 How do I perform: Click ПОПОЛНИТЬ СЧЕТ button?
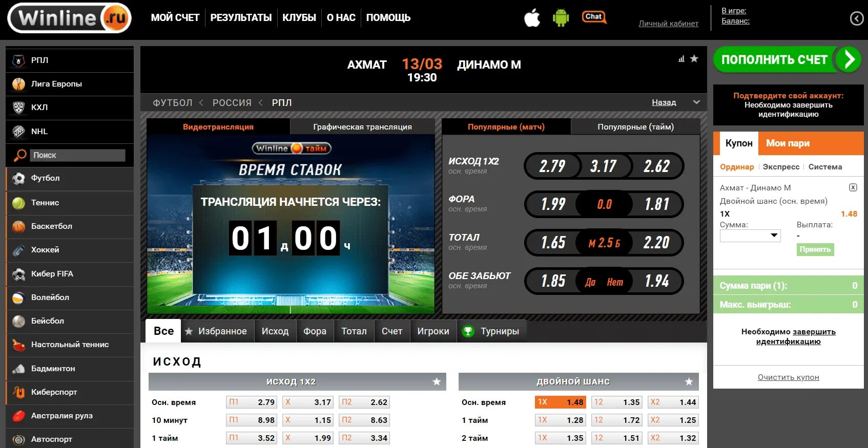coord(787,59)
